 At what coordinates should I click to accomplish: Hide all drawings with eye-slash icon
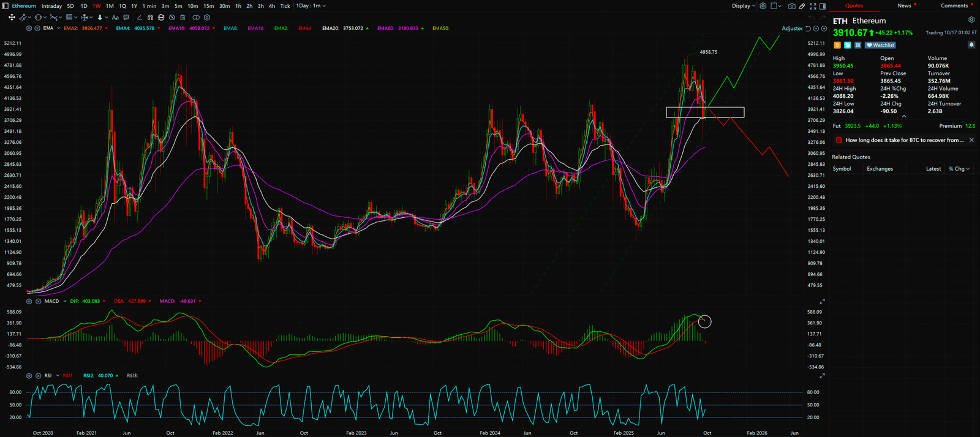pos(171,18)
